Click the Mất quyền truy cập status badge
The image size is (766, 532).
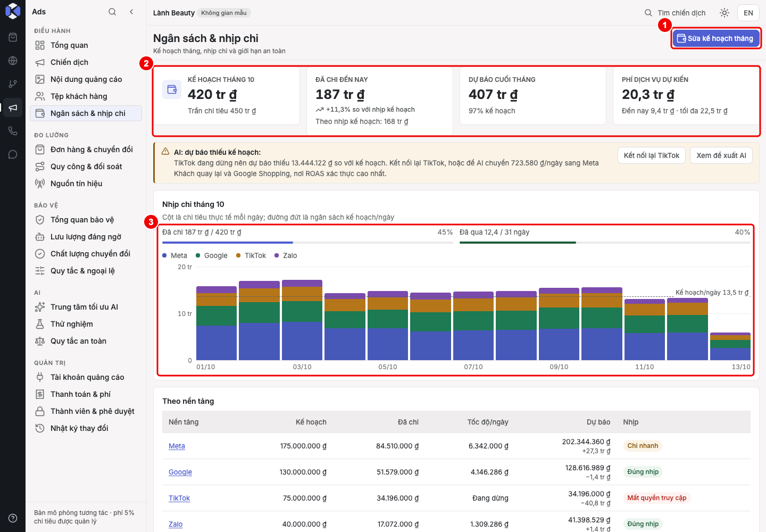657,498
